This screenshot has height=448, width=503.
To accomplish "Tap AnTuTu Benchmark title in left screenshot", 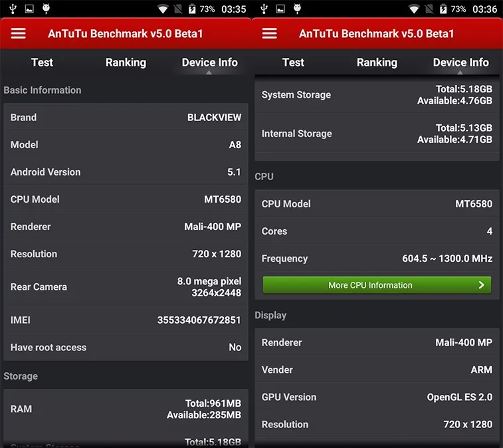I will tap(125, 34).
